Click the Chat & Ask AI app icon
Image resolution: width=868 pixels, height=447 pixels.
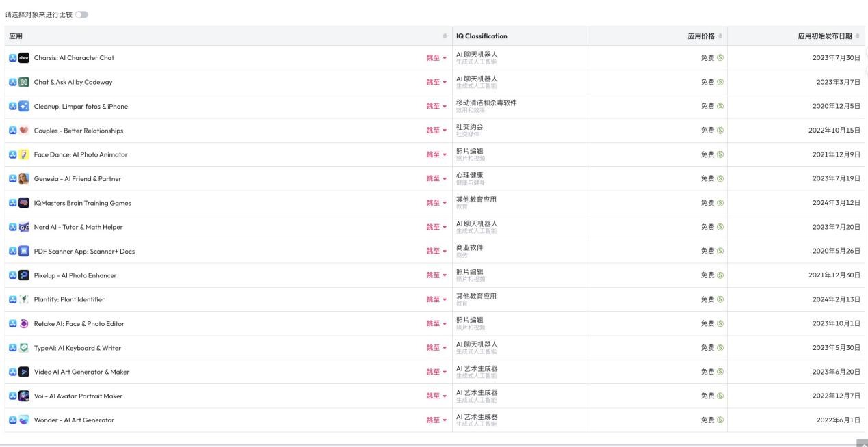[23, 82]
